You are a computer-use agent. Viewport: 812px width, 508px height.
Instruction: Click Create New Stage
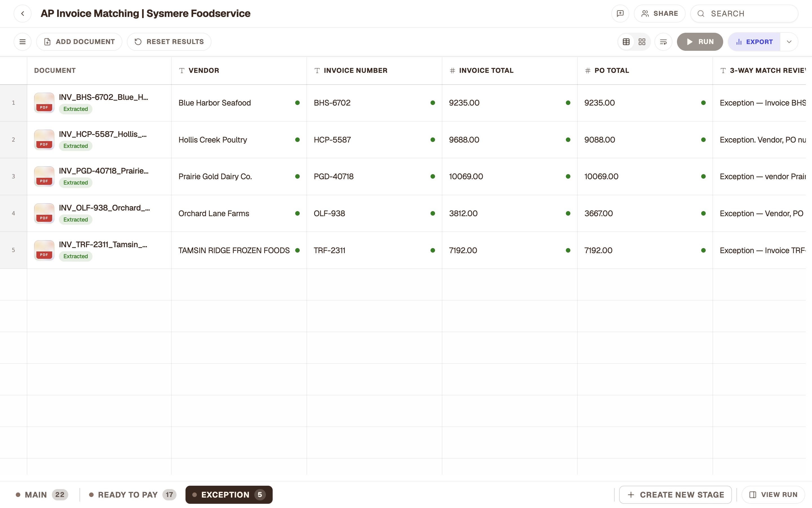coord(675,494)
